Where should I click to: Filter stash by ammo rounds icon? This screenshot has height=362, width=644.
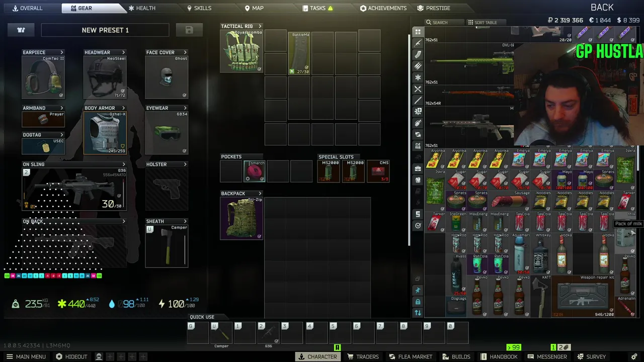418,66
